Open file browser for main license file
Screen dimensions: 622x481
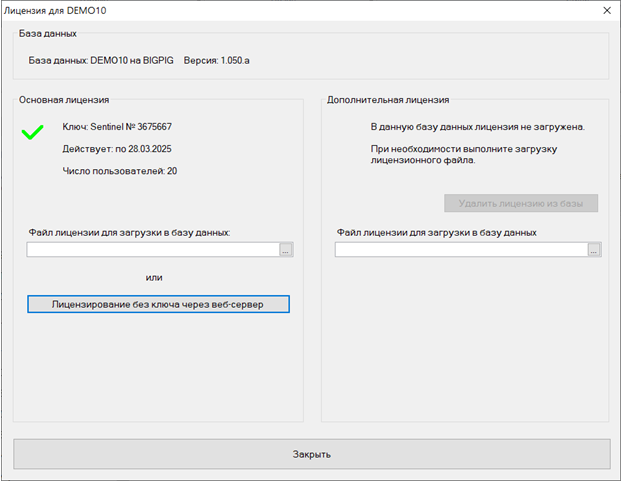click(286, 250)
